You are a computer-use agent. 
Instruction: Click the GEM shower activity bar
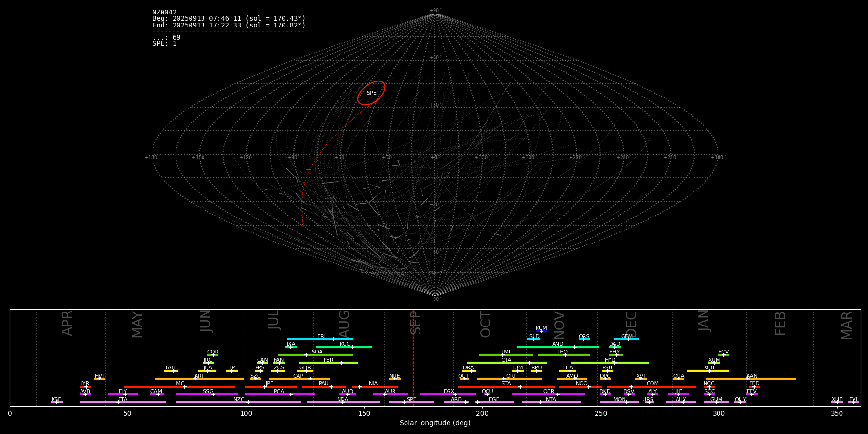coord(626,339)
